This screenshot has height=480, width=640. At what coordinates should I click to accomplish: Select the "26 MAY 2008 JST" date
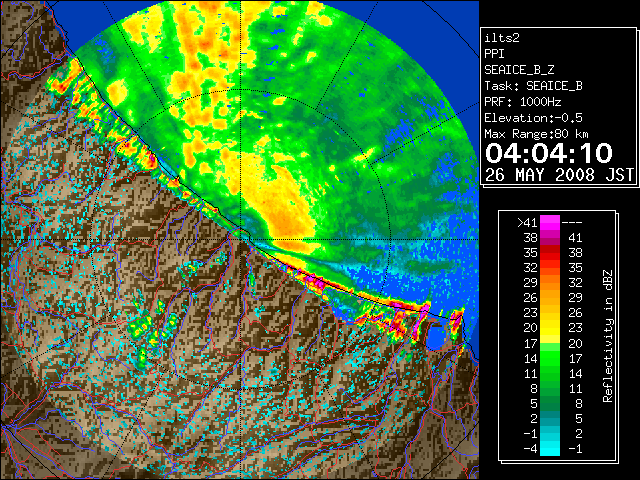tap(559, 175)
